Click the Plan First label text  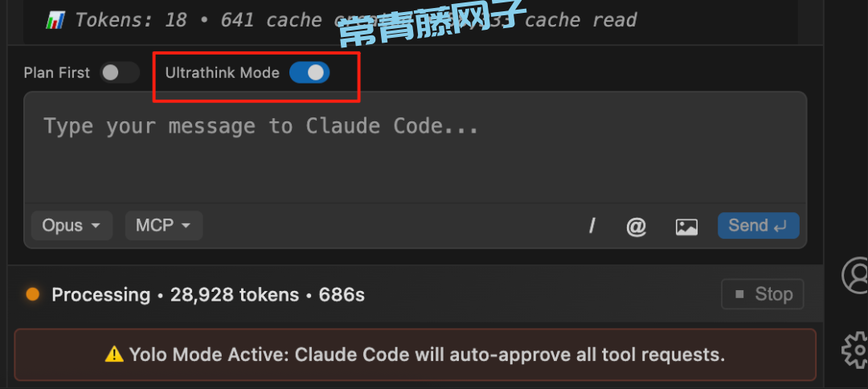(x=56, y=73)
